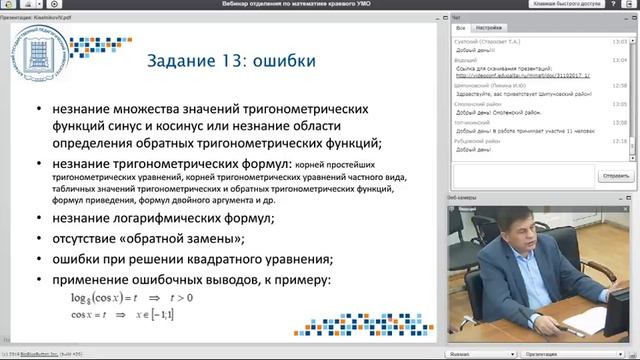This screenshot has height=360, width=640.
Task: Maximize the Chat panel
Action: pyautogui.click(x=634, y=18)
